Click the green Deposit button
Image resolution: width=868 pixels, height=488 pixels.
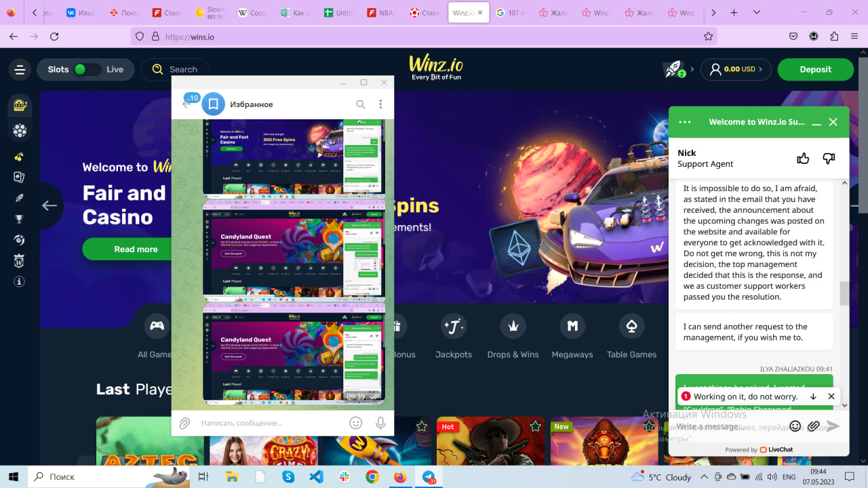pyautogui.click(x=815, y=69)
